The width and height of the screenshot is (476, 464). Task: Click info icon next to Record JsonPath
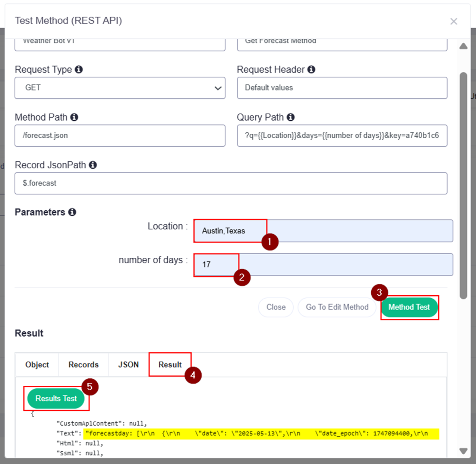[93, 165]
